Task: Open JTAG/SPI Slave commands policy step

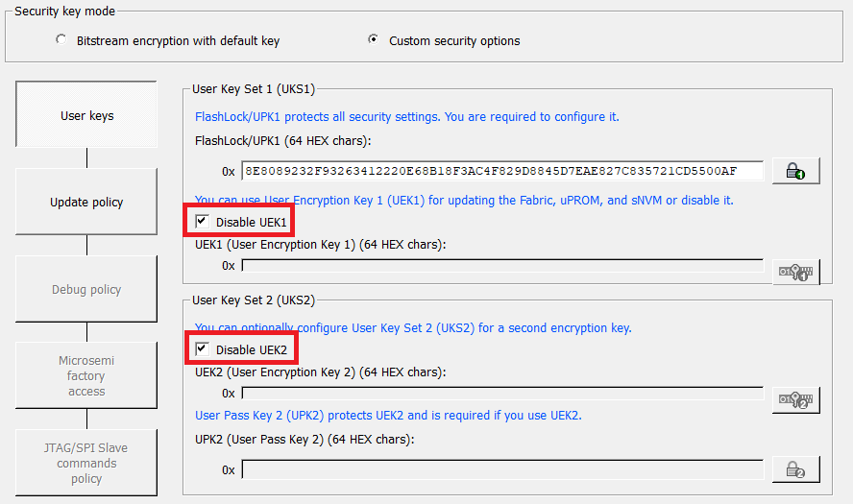Action: [86, 463]
